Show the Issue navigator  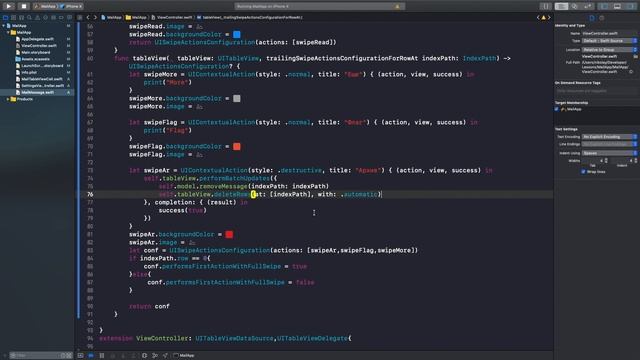point(37,18)
